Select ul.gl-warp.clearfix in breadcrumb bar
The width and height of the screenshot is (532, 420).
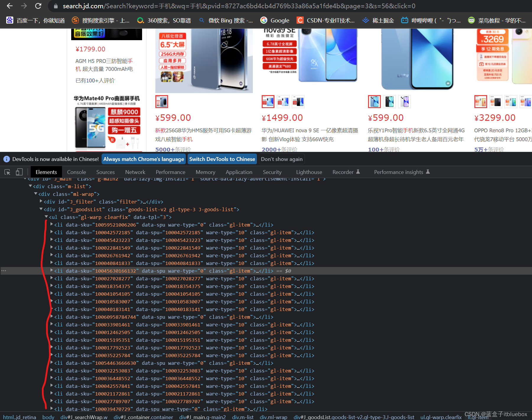(x=441, y=417)
